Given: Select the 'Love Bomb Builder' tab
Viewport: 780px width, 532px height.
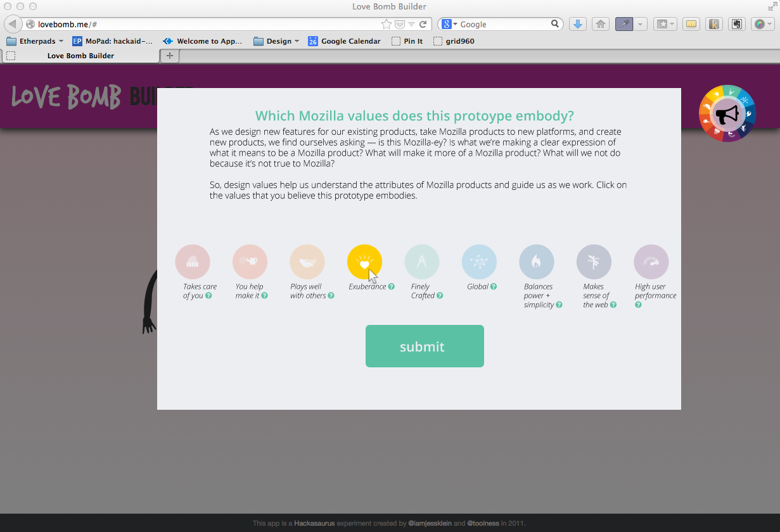Looking at the screenshot, I should [x=80, y=56].
